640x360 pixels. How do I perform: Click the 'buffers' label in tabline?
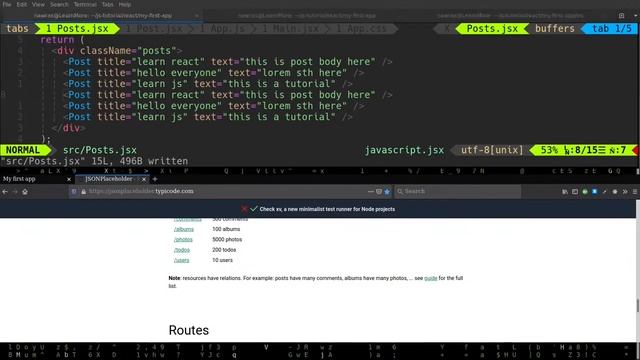[x=555, y=29]
